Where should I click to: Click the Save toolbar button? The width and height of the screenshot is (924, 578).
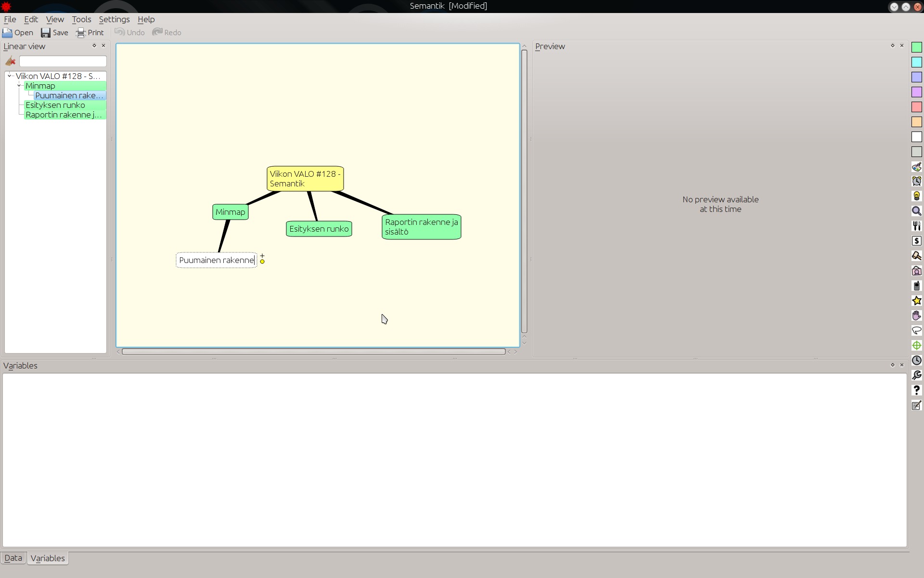click(55, 32)
